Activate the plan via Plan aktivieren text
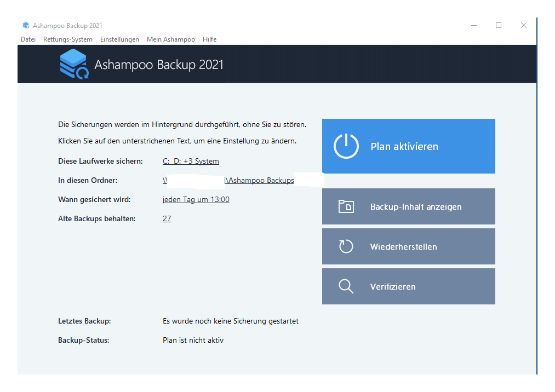The height and width of the screenshot is (392, 555). (404, 147)
